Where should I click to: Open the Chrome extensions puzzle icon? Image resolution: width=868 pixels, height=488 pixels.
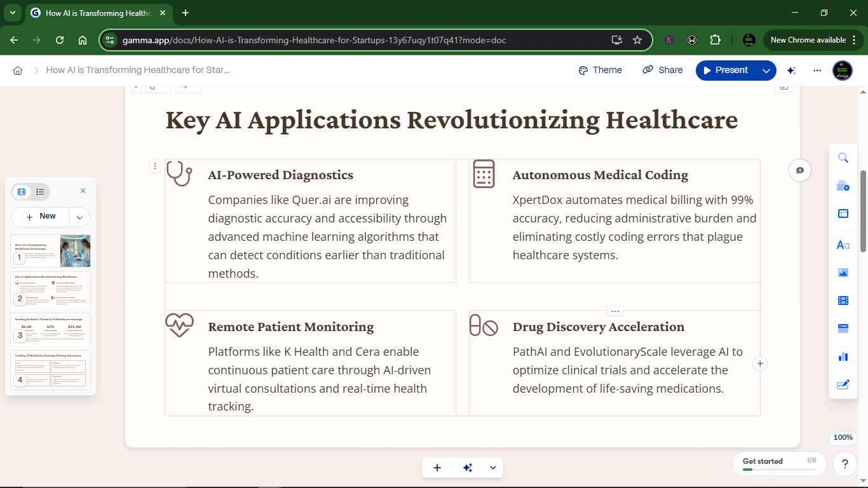[715, 40]
